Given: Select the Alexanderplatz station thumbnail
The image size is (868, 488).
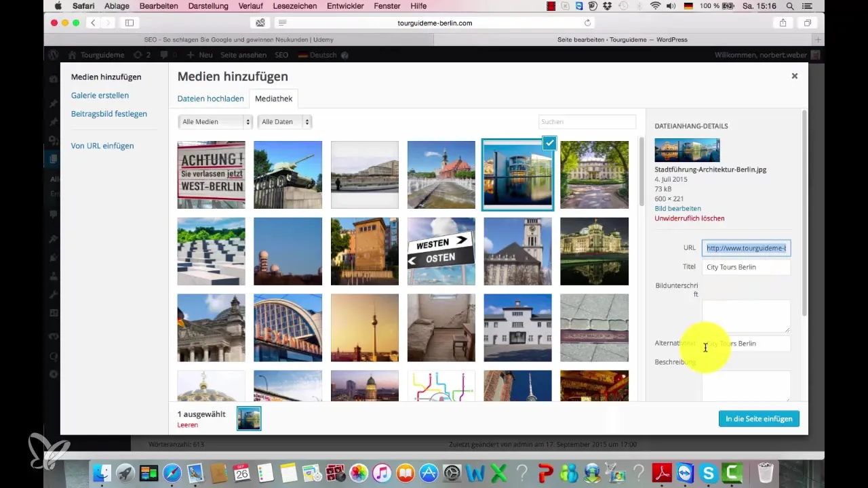Looking at the screenshot, I should pyautogui.click(x=288, y=328).
